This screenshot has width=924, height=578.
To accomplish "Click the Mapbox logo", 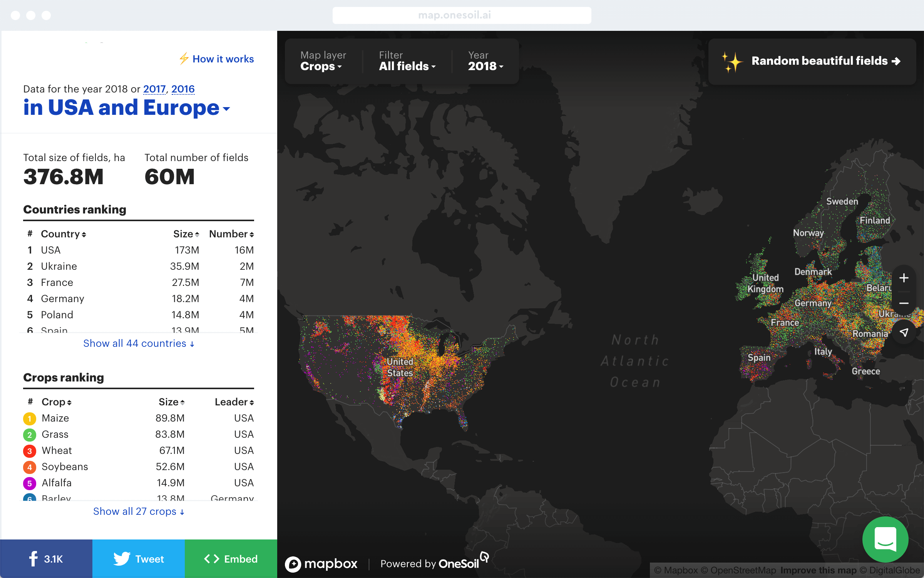I will tap(321, 564).
